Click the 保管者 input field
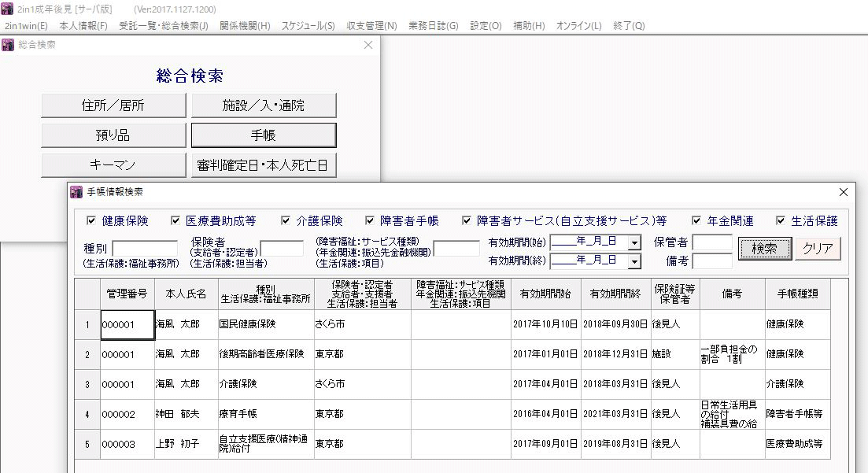868x473 pixels. pos(711,242)
